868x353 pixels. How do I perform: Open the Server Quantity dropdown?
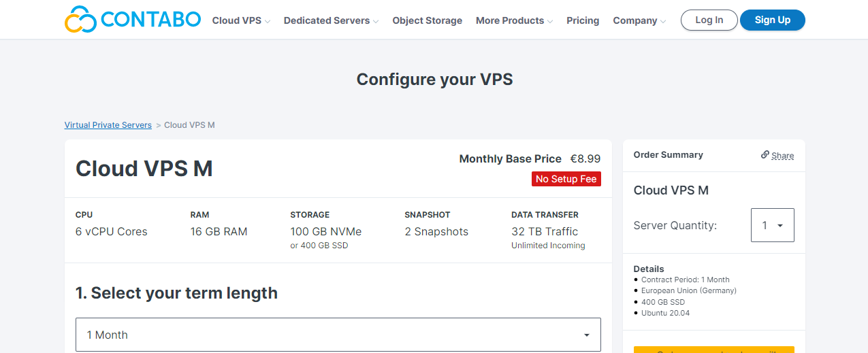(772, 225)
